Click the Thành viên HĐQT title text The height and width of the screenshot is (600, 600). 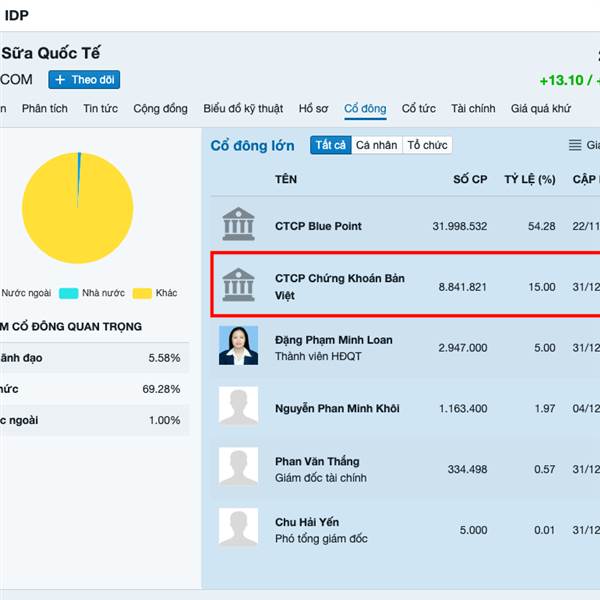pyautogui.click(x=318, y=356)
